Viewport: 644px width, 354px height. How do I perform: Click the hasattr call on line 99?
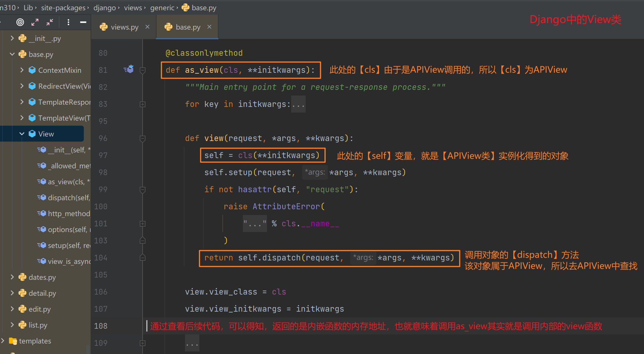pos(255,189)
